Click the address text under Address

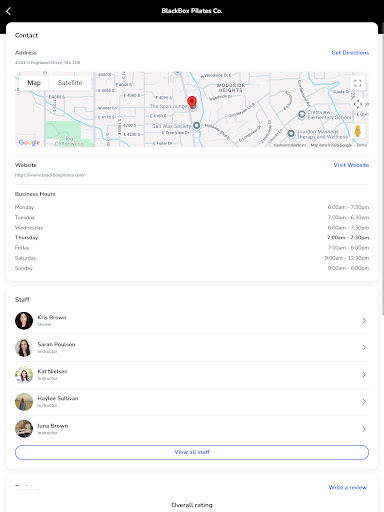(x=47, y=62)
